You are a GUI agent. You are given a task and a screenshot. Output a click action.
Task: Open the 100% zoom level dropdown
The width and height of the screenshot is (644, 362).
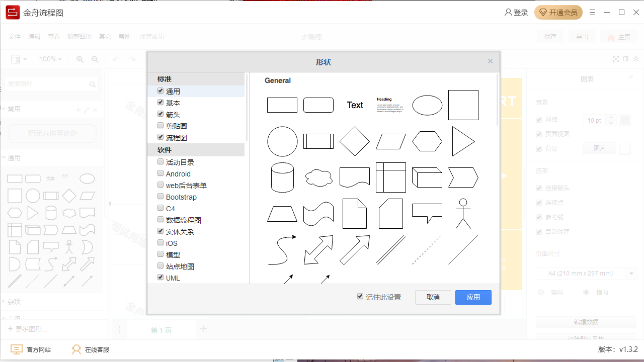(x=50, y=59)
